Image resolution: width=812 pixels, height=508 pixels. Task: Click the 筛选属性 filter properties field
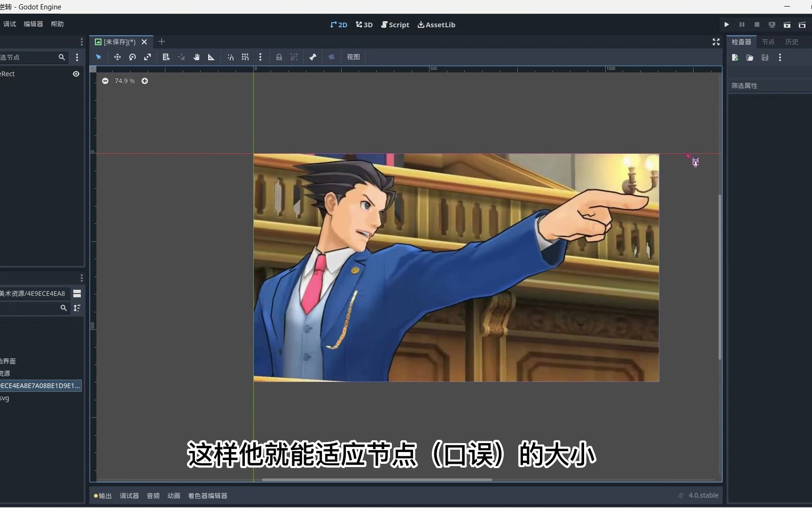pyautogui.click(x=770, y=86)
